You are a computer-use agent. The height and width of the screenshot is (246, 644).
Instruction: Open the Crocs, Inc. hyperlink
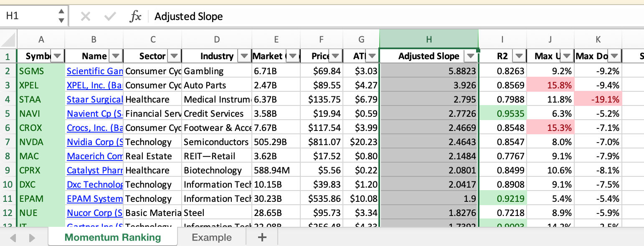[x=95, y=128]
